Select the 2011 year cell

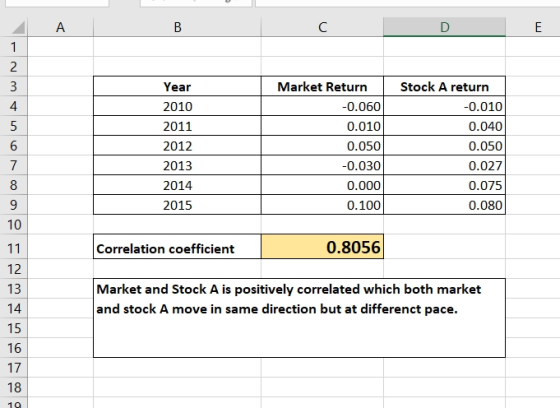[x=177, y=126]
